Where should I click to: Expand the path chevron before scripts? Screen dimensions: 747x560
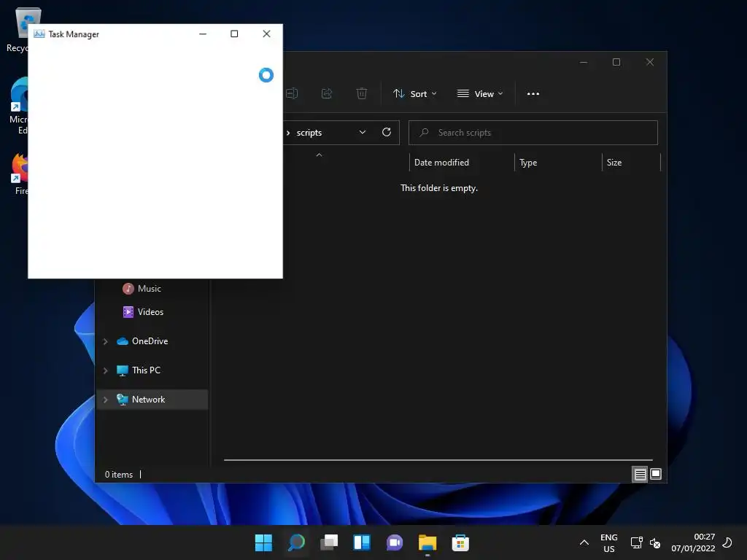[288, 133]
